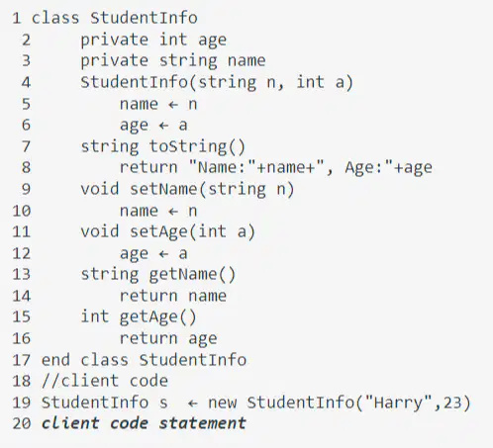493x448 pixels.
Task: Click the class StudentInfo declaration line
Action: (x=115, y=18)
